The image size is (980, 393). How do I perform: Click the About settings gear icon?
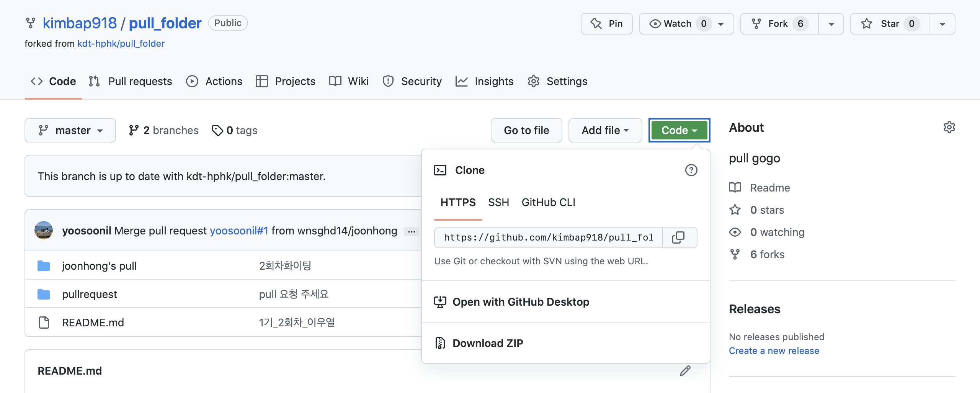[x=949, y=127]
